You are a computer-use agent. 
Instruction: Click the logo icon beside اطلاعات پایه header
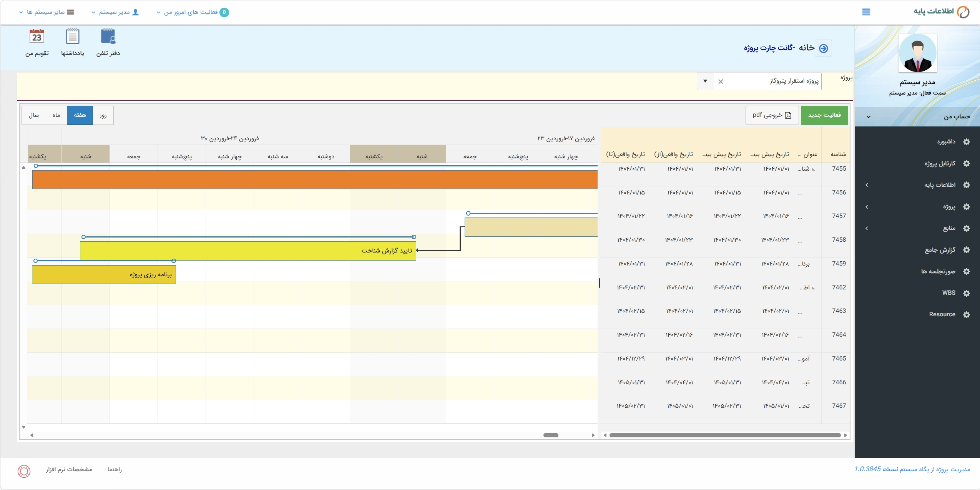click(x=963, y=12)
